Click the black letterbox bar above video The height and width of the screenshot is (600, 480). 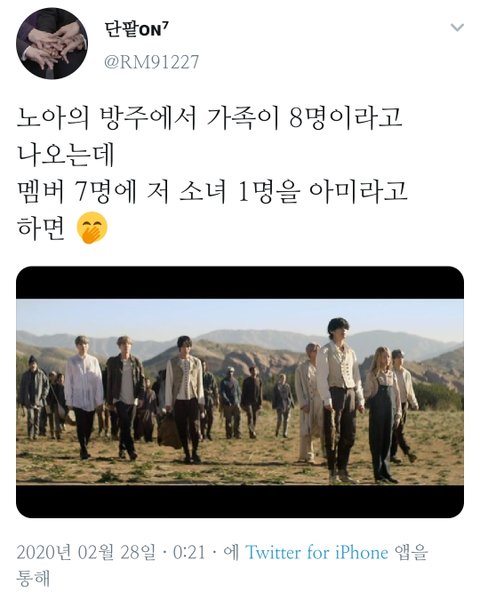click(240, 283)
